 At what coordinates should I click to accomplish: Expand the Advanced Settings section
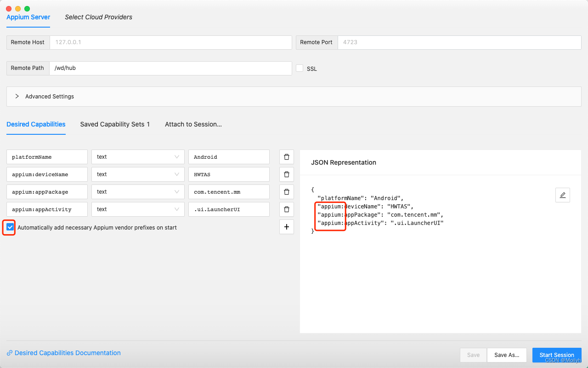pyautogui.click(x=294, y=97)
